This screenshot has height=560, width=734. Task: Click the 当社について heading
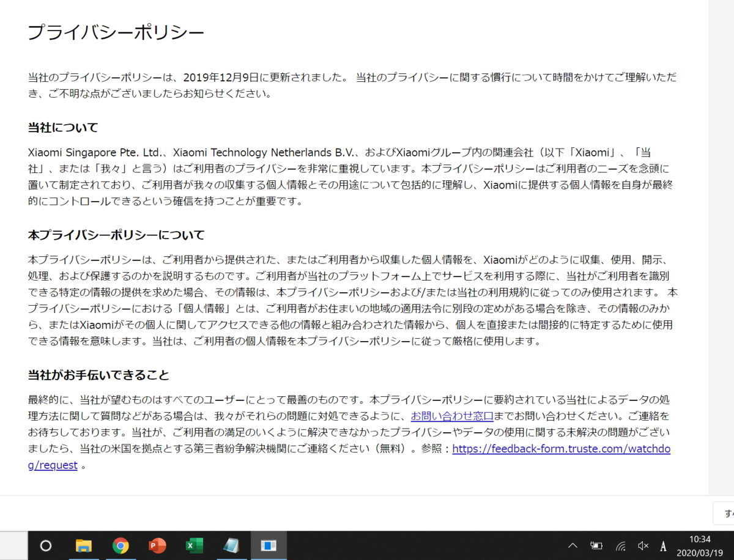coord(63,128)
